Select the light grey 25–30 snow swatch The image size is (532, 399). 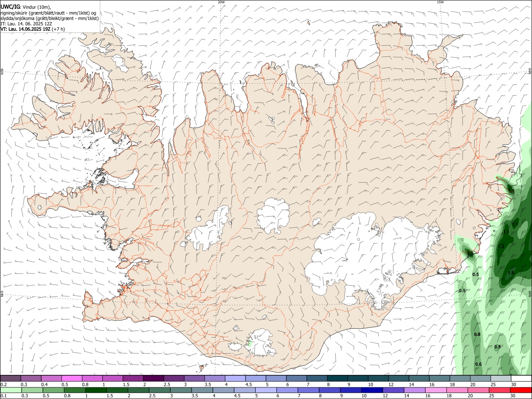pos(501,379)
